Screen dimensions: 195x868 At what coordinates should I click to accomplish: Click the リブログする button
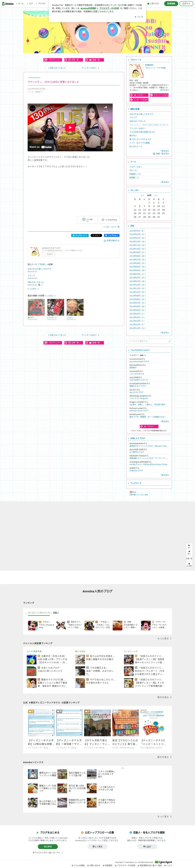click(109, 220)
